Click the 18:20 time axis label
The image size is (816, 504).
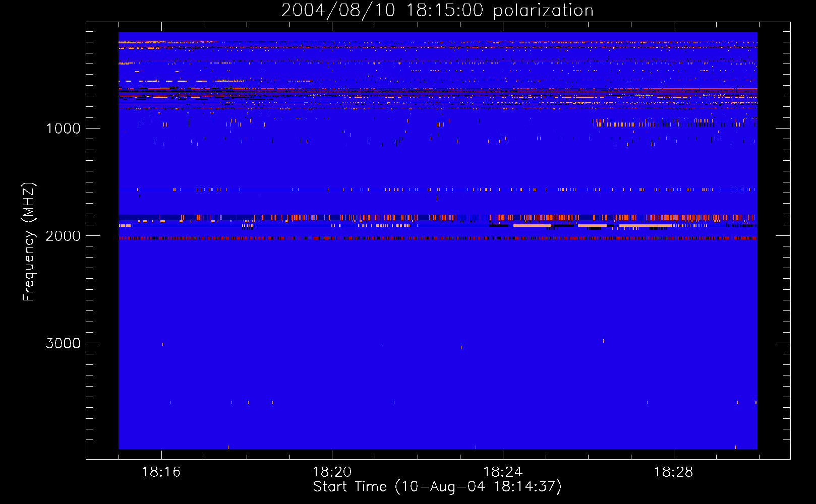332,472
